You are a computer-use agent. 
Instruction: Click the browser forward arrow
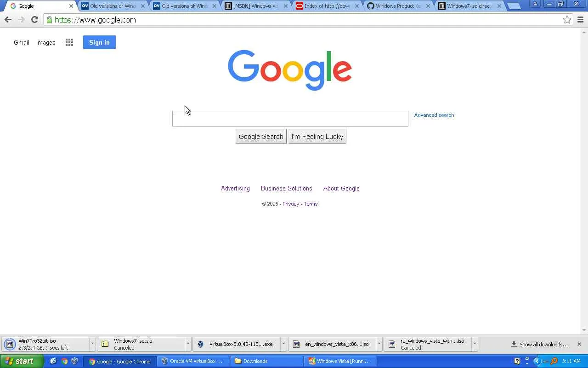(21, 20)
